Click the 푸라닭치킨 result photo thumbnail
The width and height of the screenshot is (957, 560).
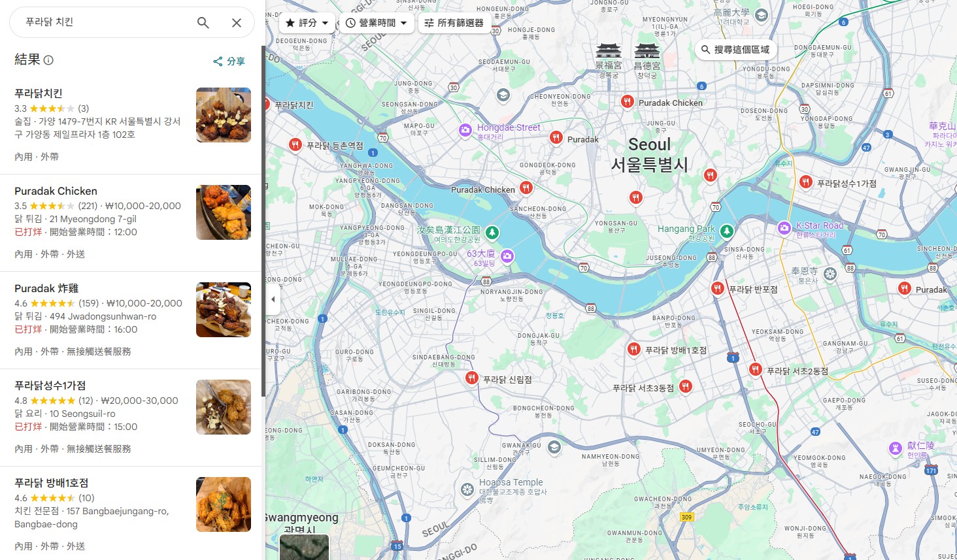[x=224, y=115]
